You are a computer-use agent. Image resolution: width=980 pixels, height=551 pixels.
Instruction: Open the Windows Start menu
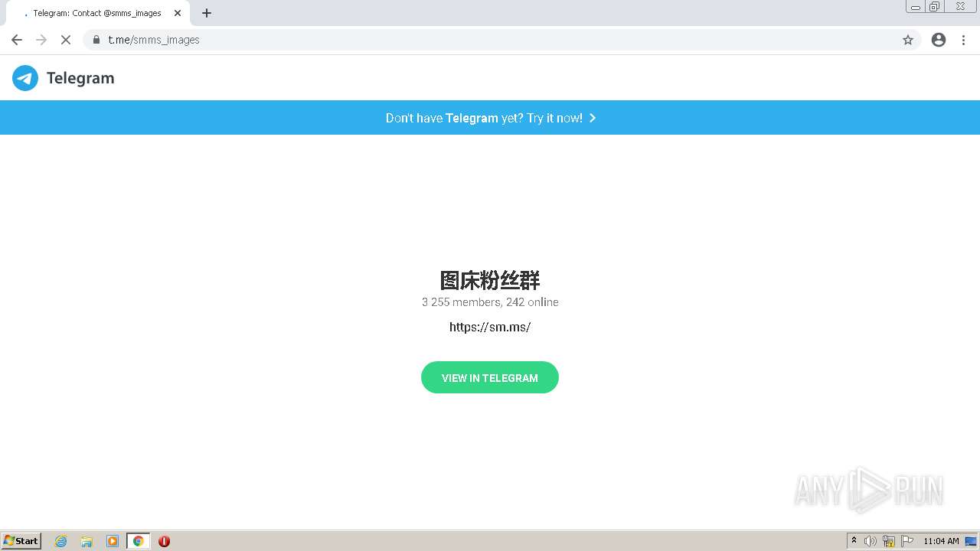(21, 541)
